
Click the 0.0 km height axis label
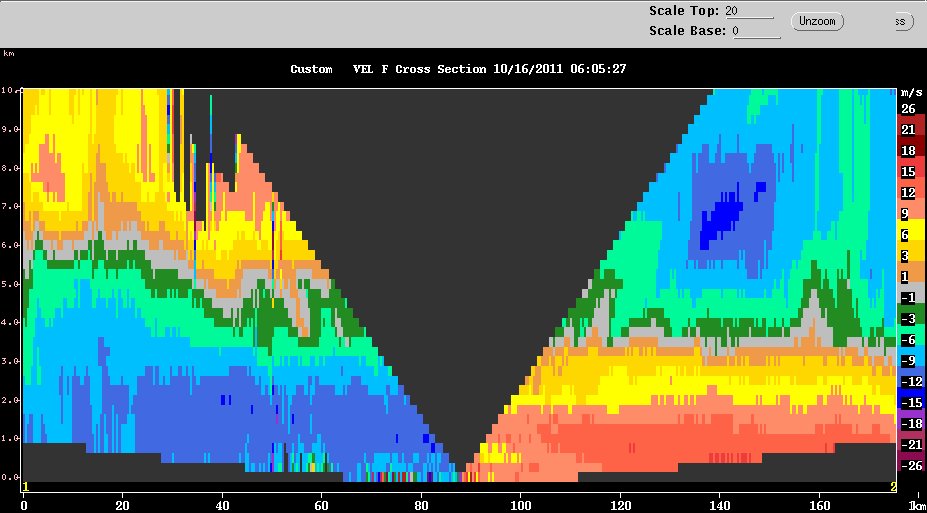pos(12,477)
